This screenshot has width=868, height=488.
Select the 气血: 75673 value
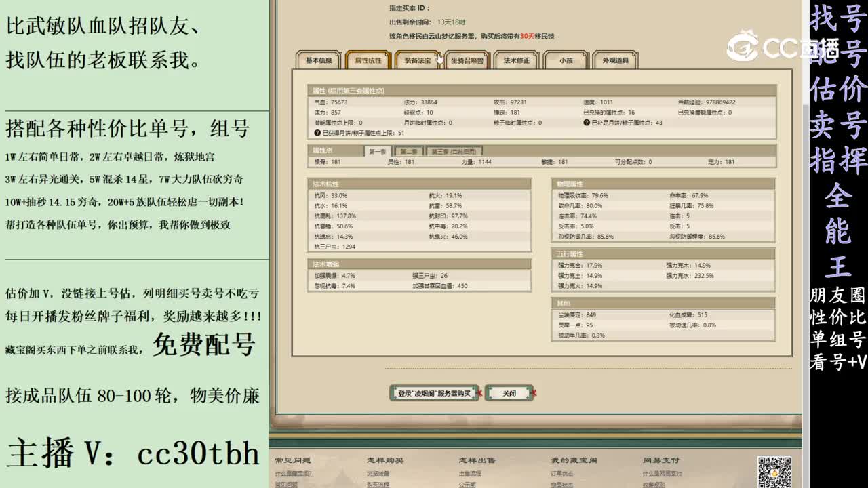click(330, 102)
